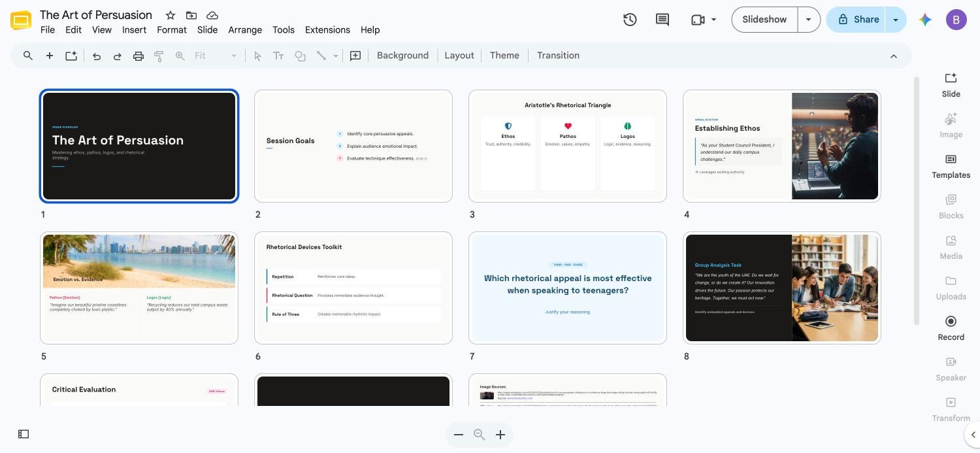The height and width of the screenshot is (453, 980).
Task: Open the video call dropdown arrow
Action: tap(713, 20)
